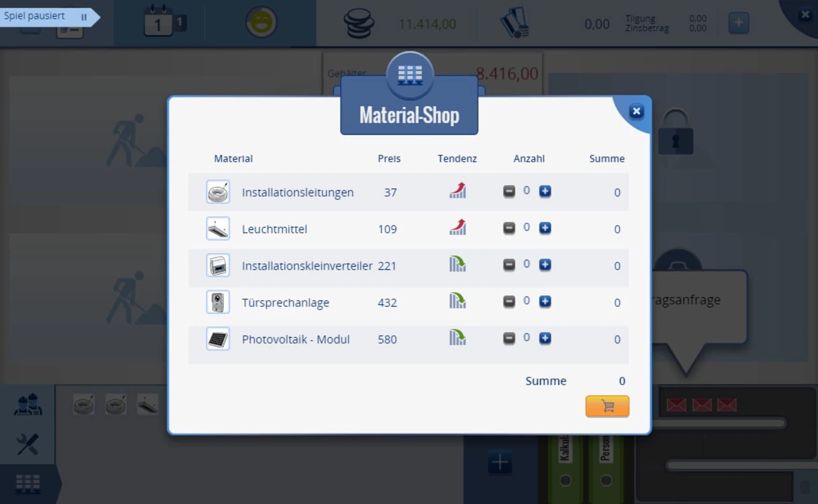Open the tools panel in sidebar
Image resolution: width=818 pixels, height=504 pixels.
28,444
